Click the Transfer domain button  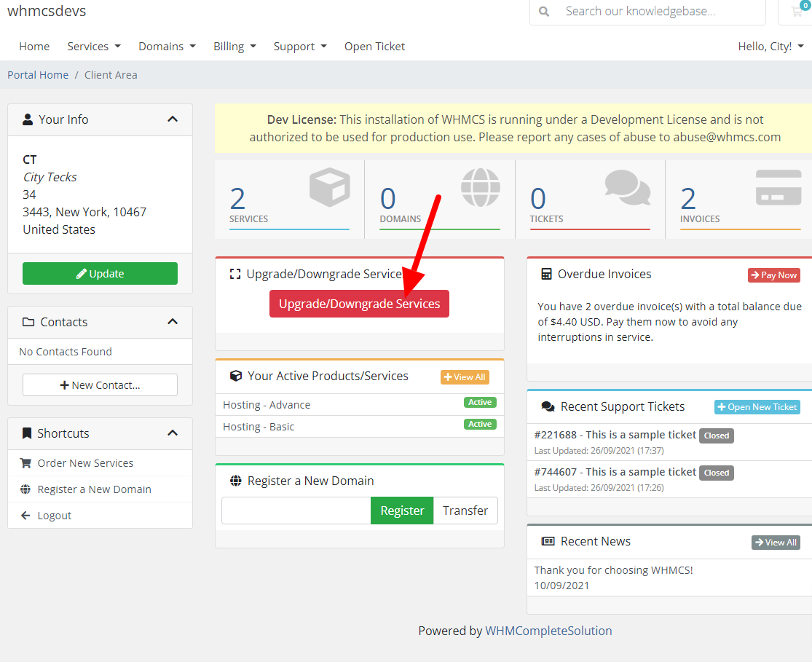click(465, 511)
